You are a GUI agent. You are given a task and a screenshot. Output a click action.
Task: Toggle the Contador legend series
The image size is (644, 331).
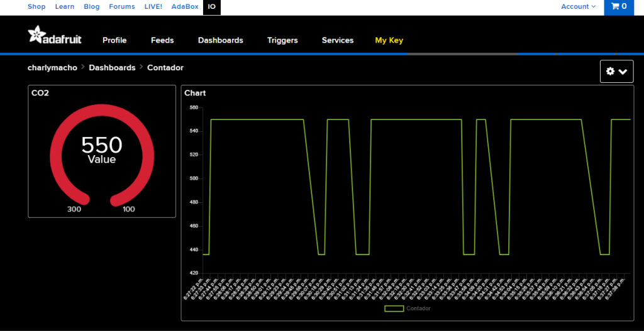pos(408,308)
